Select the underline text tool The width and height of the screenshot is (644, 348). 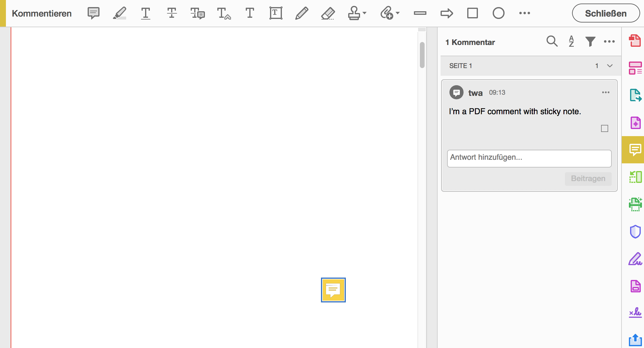point(145,13)
